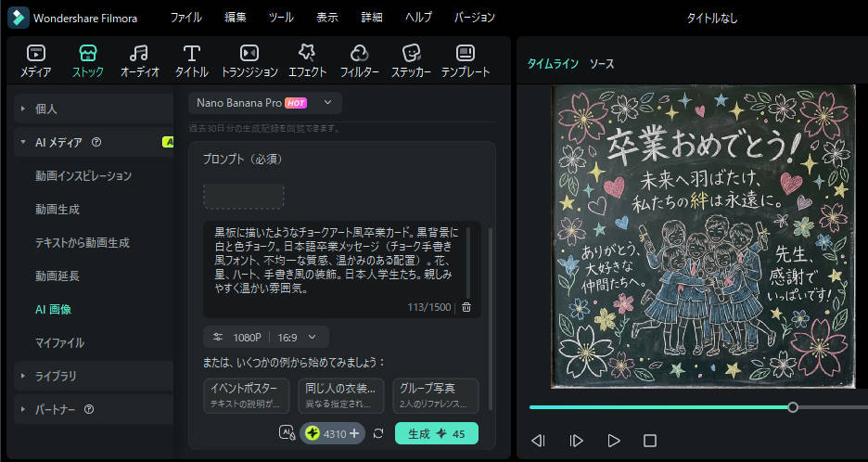Select 動画生成 in sidebar
This screenshot has height=462, width=868.
click(x=57, y=210)
